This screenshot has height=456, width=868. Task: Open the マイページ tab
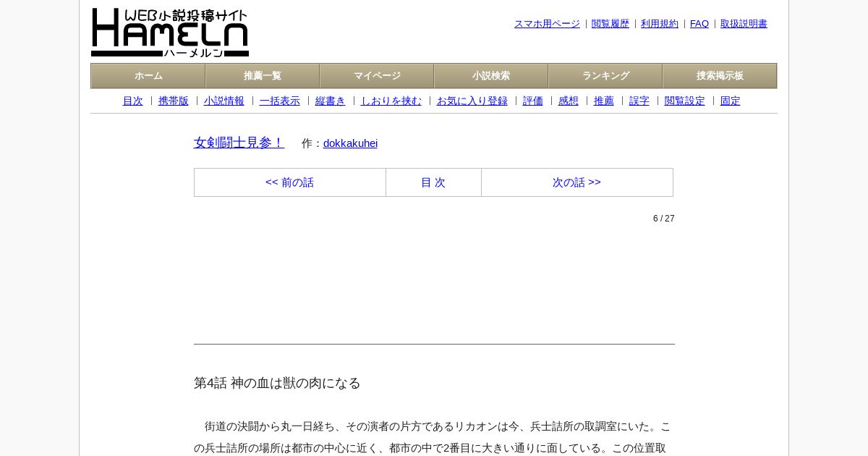pyautogui.click(x=377, y=76)
